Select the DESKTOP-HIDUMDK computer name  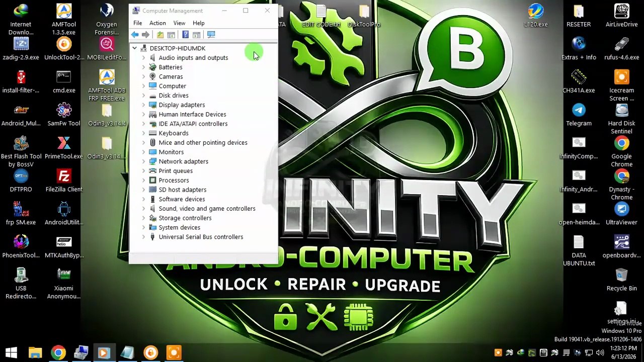pyautogui.click(x=177, y=48)
